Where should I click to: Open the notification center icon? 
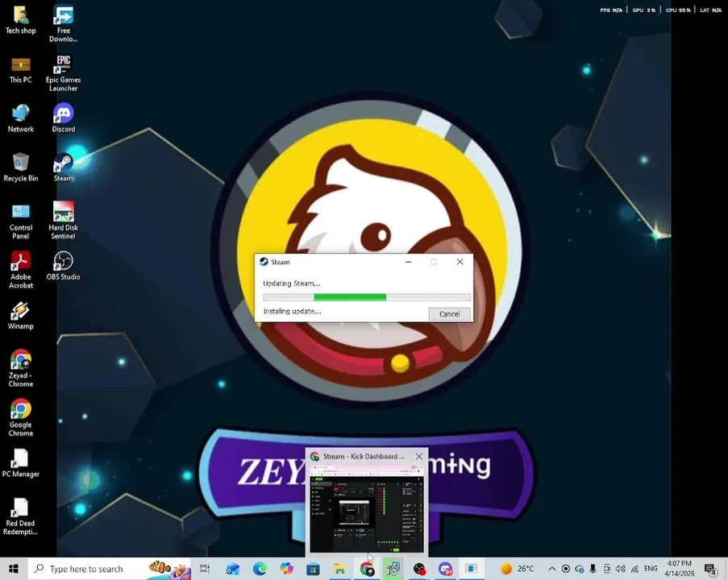point(710,569)
